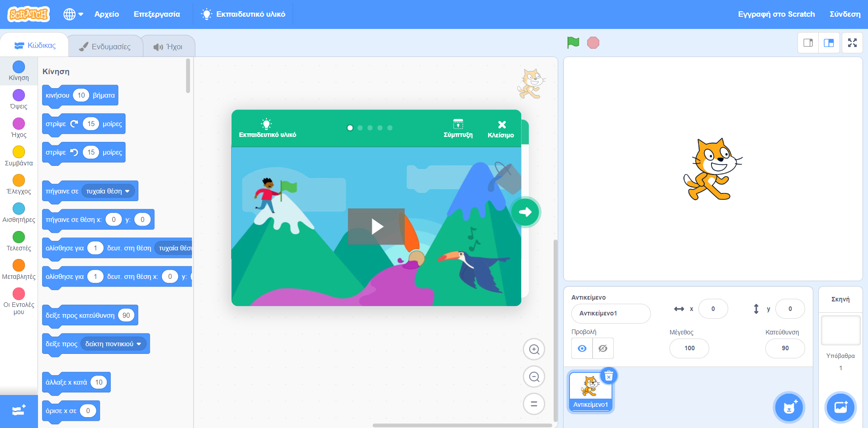Screen dimensions: 868x428
Task: Expand τυχαία θέση dropdown in πήγαινε σε
Action: 109,191
